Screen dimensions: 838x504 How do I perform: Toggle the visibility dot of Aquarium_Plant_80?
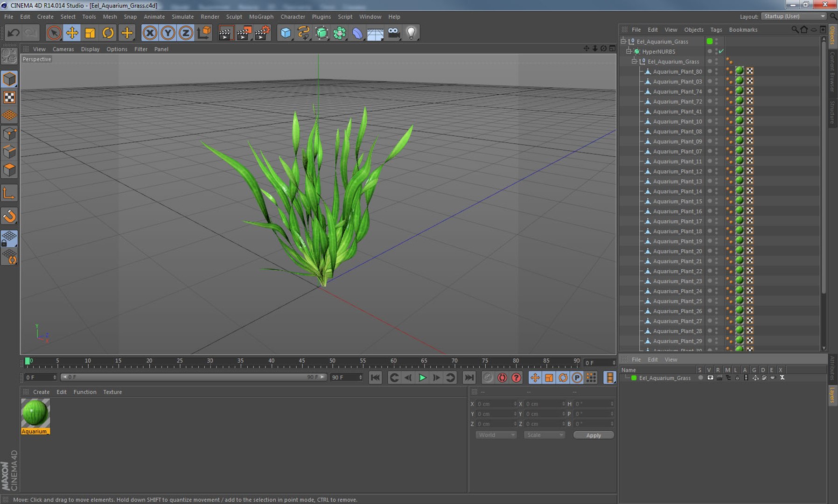tap(710, 71)
